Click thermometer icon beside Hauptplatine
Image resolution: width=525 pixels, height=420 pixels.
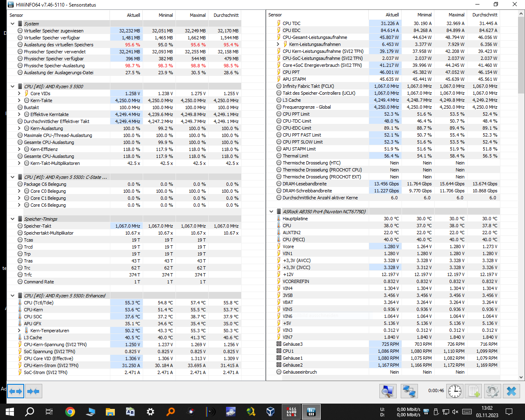coord(279,219)
